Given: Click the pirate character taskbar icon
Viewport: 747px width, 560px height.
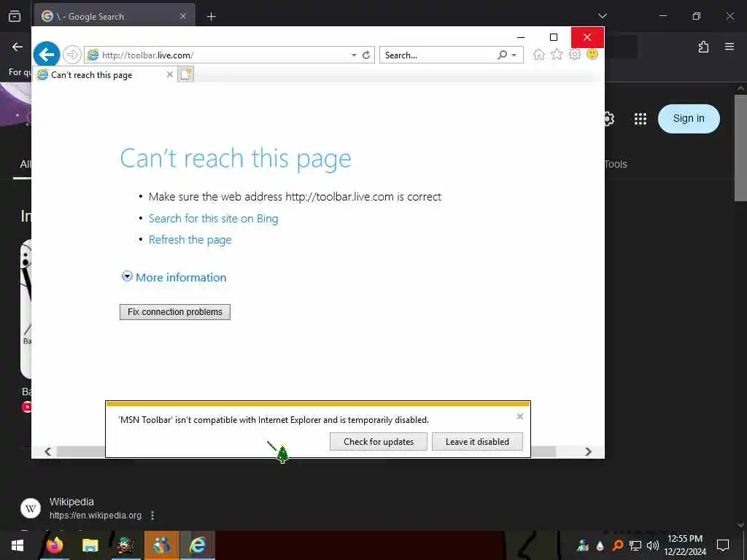Looking at the screenshot, I should tap(125, 545).
